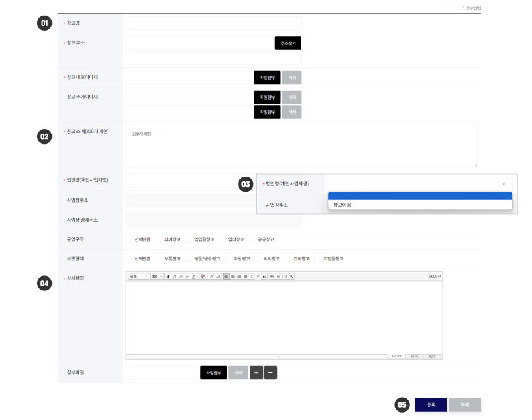This screenshot has width=532, height=420.
Task: Click the search magnifier icon in editor toolbar
Action: [x=291, y=276]
